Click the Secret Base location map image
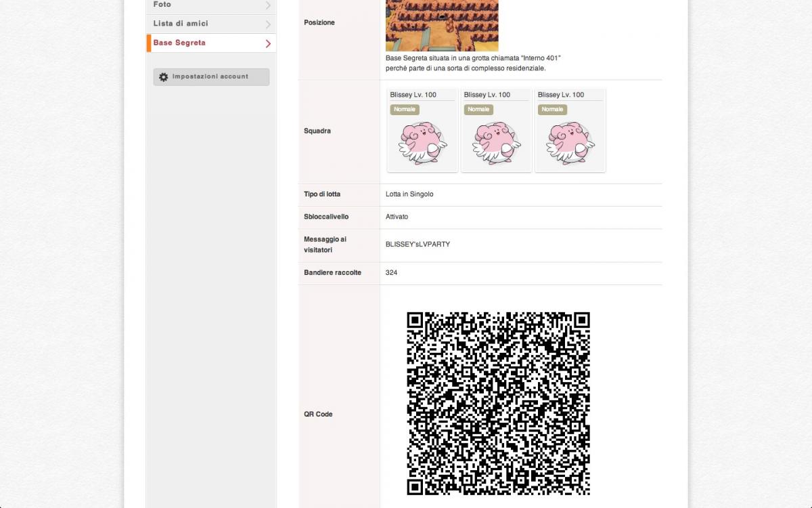812x508 pixels. click(x=442, y=25)
